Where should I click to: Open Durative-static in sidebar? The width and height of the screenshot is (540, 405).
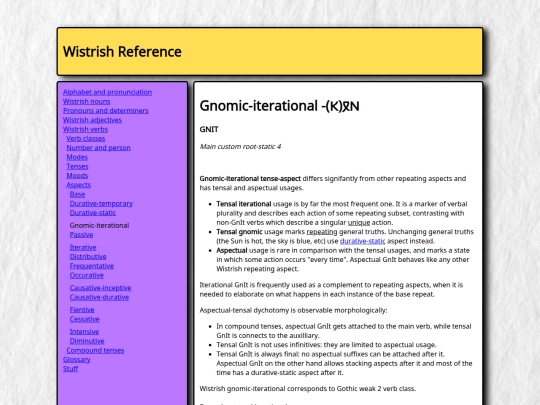coord(93,213)
